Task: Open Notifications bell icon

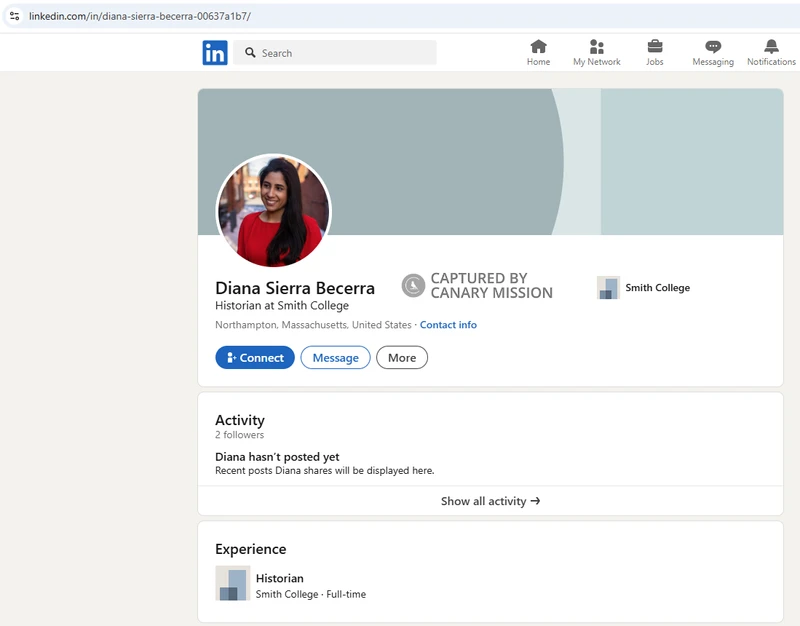Action: [x=771, y=47]
